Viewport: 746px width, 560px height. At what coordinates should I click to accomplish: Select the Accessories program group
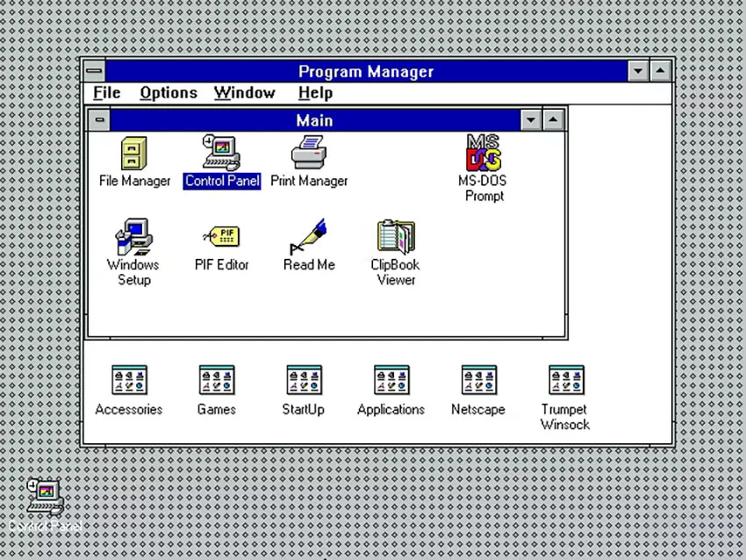click(x=129, y=380)
